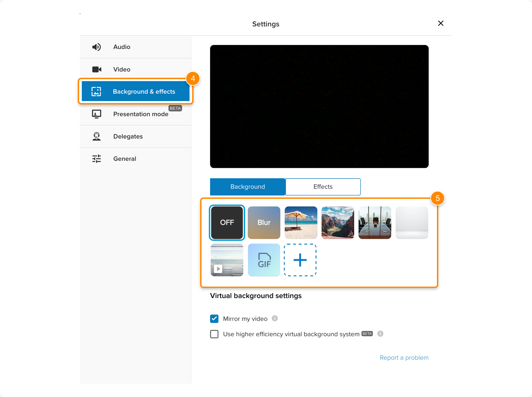Click the Background & effects picture icon

96,91
